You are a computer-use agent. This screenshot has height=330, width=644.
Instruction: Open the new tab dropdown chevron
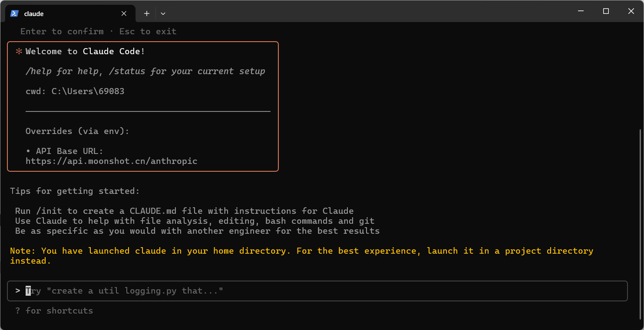click(x=163, y=13)
